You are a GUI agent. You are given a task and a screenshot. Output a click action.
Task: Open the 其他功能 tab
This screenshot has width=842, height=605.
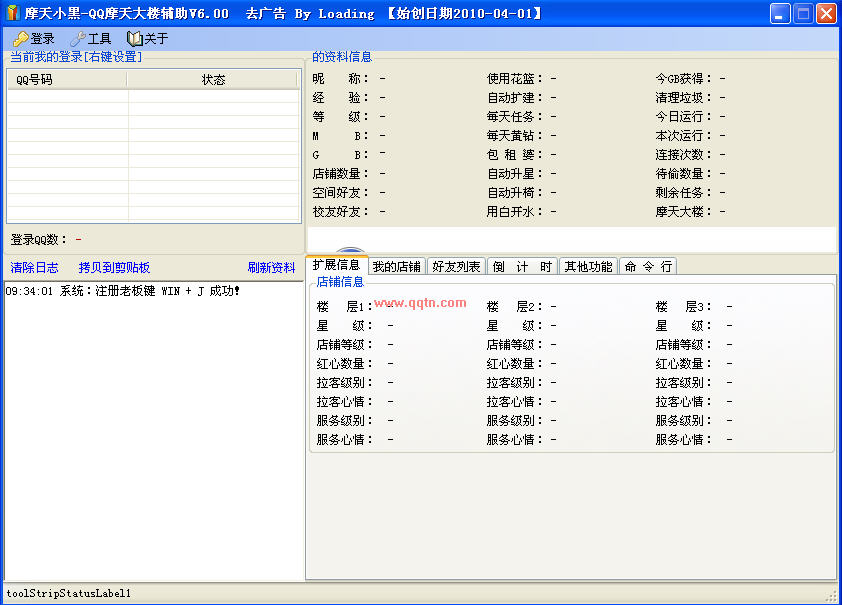588,266
